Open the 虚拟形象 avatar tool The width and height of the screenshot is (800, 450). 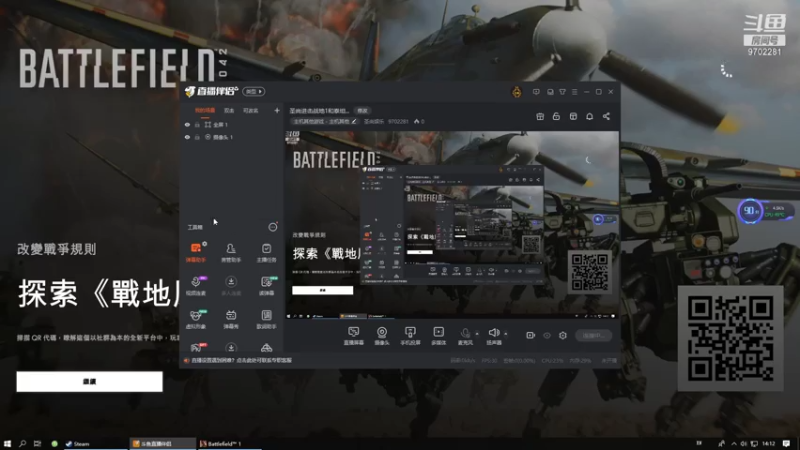point(196,319)
